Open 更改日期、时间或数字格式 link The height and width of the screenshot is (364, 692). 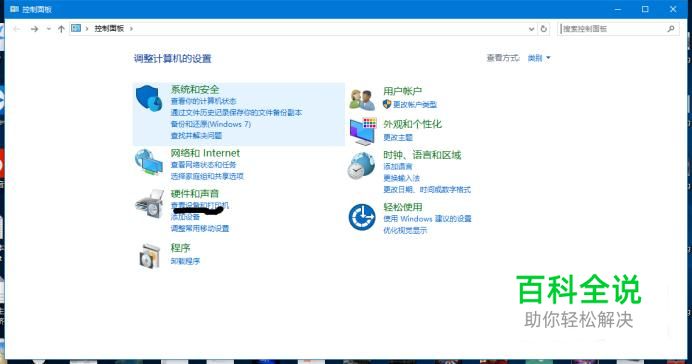[x=427, y=189]
